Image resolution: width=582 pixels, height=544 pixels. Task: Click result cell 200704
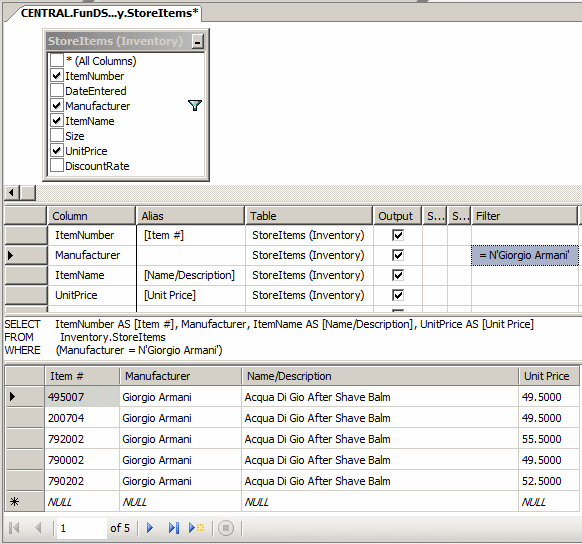[82, 418]
